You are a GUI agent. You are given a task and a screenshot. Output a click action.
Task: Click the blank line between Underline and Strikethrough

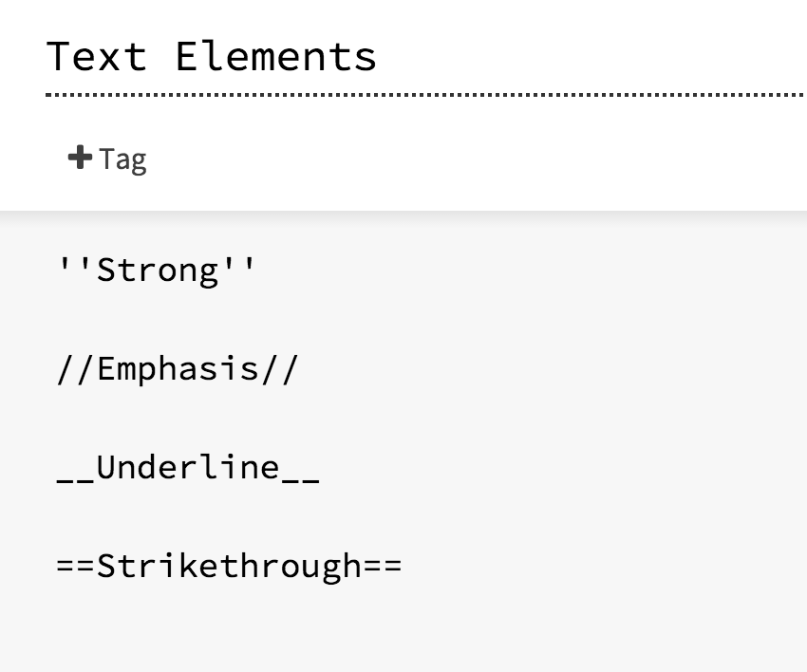click(285, 517)
